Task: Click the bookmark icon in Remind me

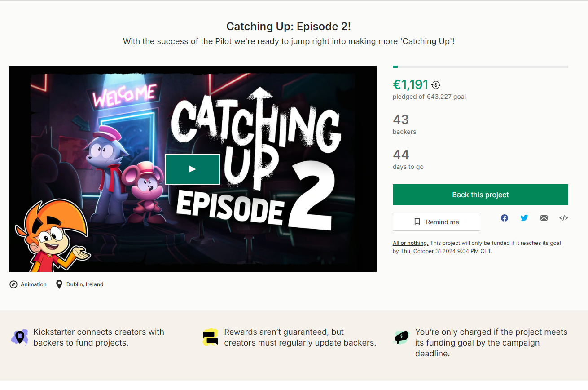Action: [417, 222]
